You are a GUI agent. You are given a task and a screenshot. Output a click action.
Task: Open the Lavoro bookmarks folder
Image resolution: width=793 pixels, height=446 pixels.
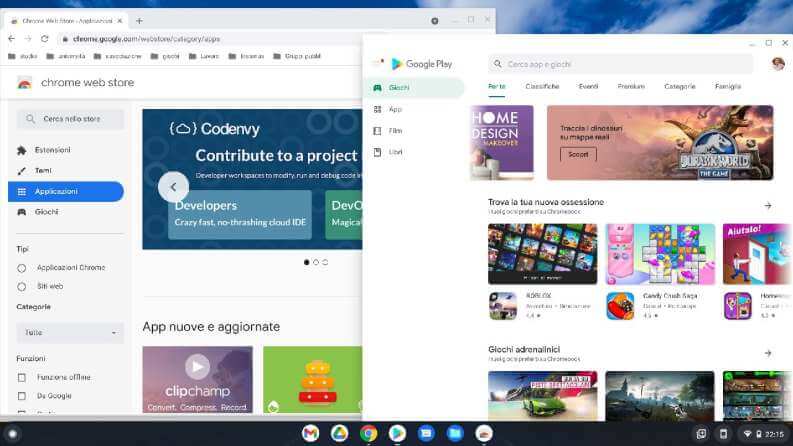(204, 56)
